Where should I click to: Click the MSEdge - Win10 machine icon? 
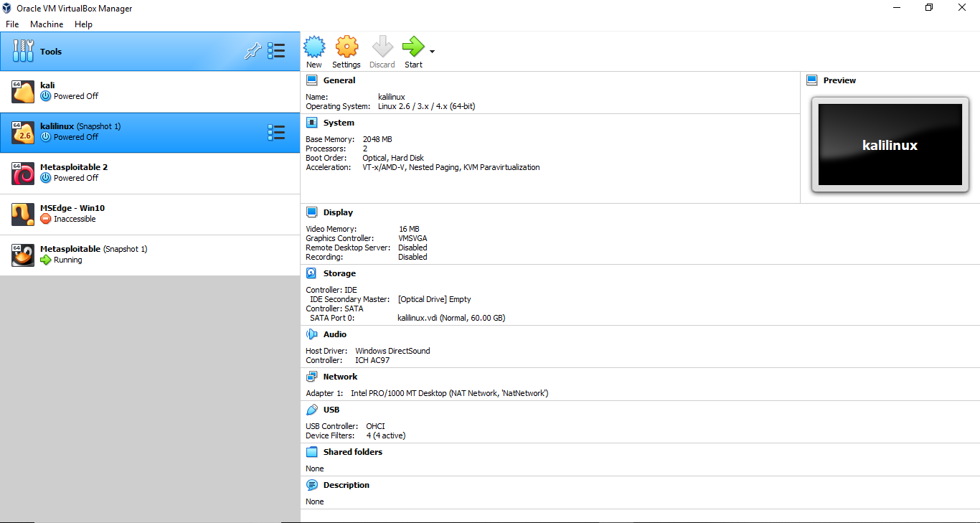click(23, 215)
